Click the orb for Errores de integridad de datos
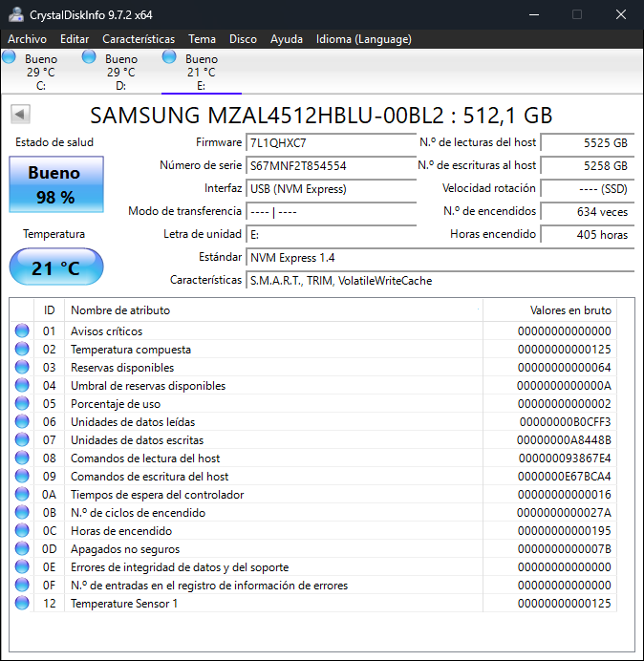 [22, 566]
